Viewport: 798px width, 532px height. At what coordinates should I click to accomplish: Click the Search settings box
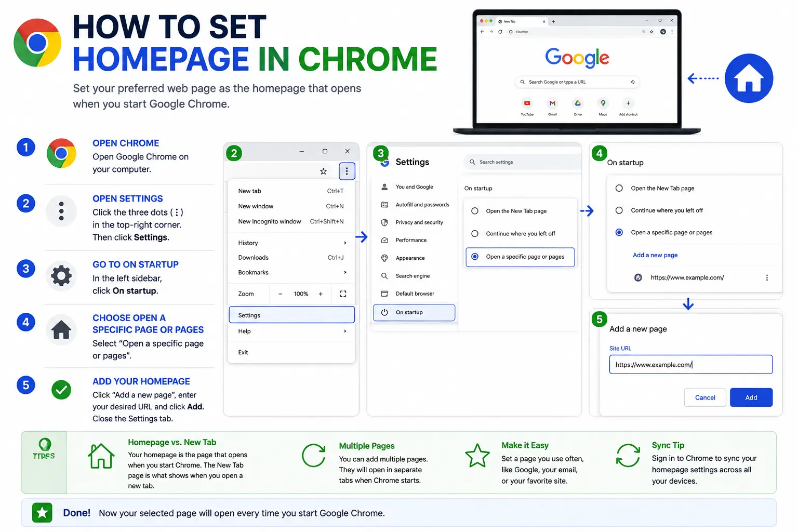pos(522,162)
